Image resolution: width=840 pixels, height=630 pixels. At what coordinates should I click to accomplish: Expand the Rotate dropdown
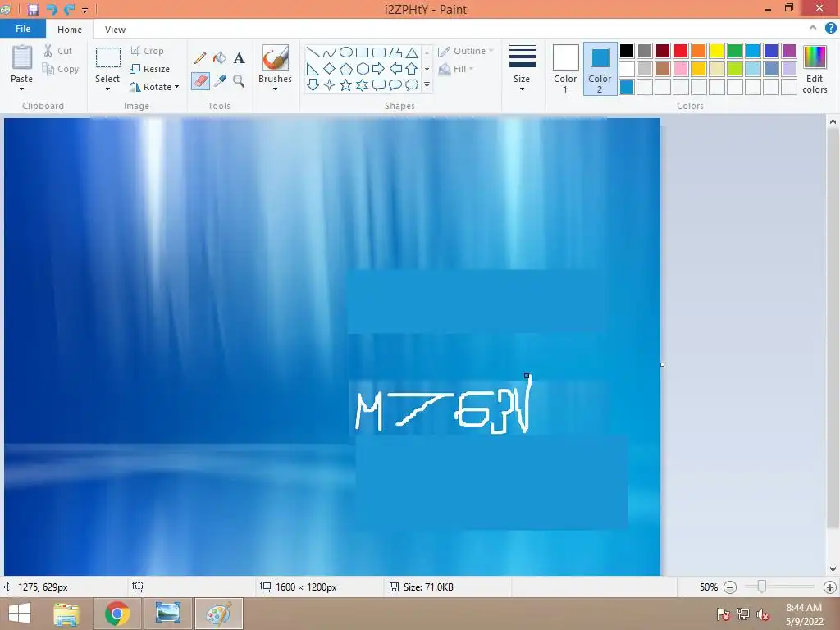pyautogui.click(x=177, y=87)
